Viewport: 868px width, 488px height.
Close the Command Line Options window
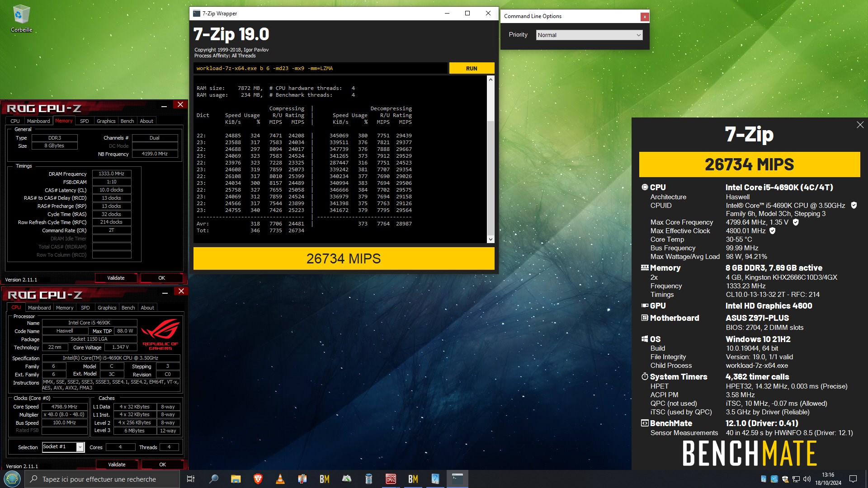click(645, 17)
